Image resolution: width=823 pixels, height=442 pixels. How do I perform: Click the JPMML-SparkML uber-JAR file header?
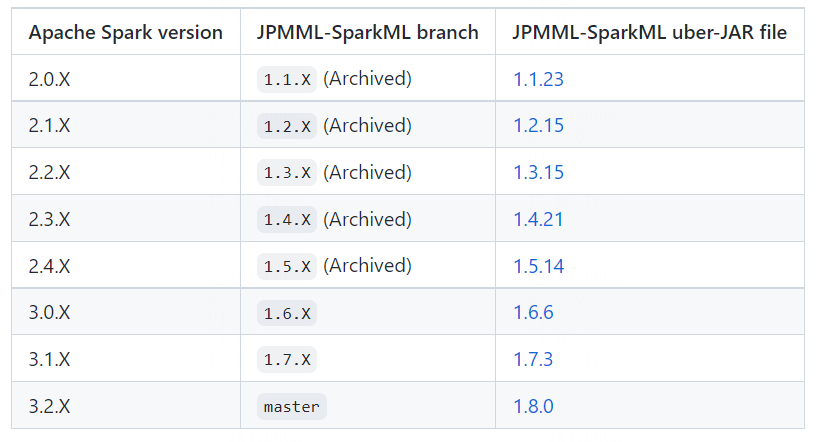point(649,33)
